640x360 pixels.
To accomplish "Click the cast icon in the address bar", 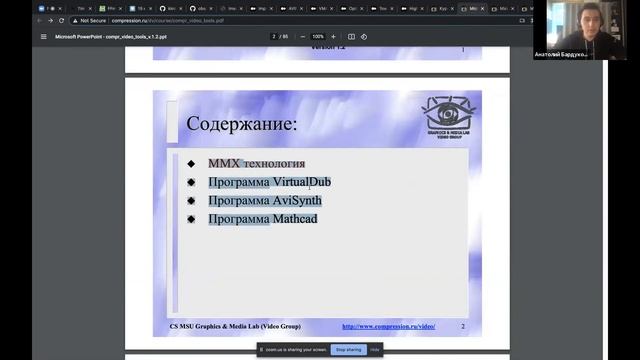I will pyautogui.click(x=522, y=20).
